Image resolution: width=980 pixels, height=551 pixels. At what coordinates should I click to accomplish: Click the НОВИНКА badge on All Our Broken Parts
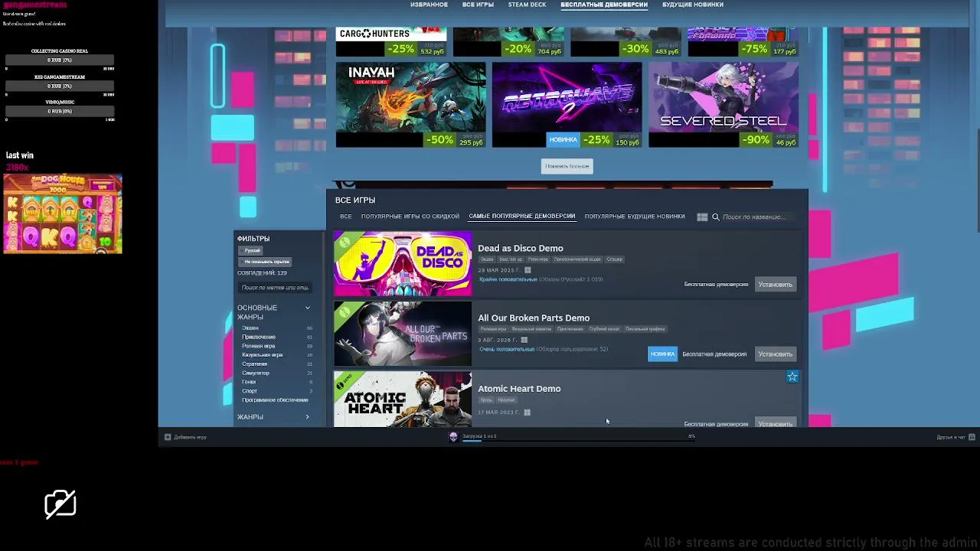tap(662, 354)
